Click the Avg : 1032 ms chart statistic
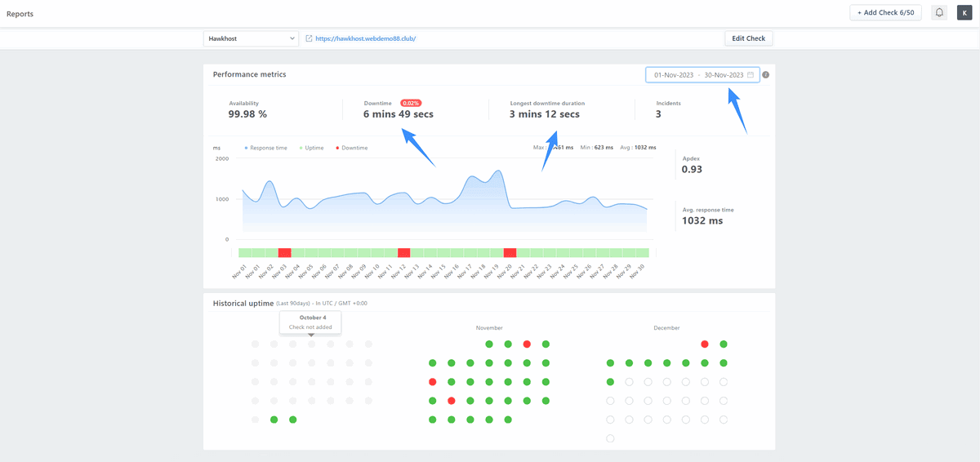Viewport: 980px width, 462px height. (638, 148)
